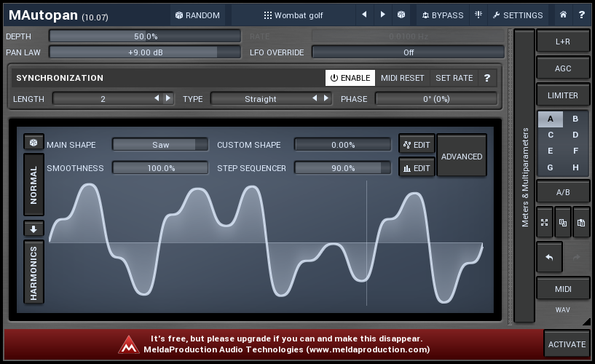Click SET RATE button
Image resolution: width=595 pixels, height=364 pixels.
pos(454,78)
